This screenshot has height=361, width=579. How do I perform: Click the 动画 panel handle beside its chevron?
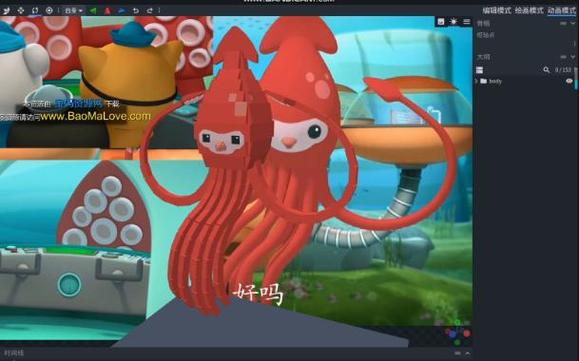[563, 23]
